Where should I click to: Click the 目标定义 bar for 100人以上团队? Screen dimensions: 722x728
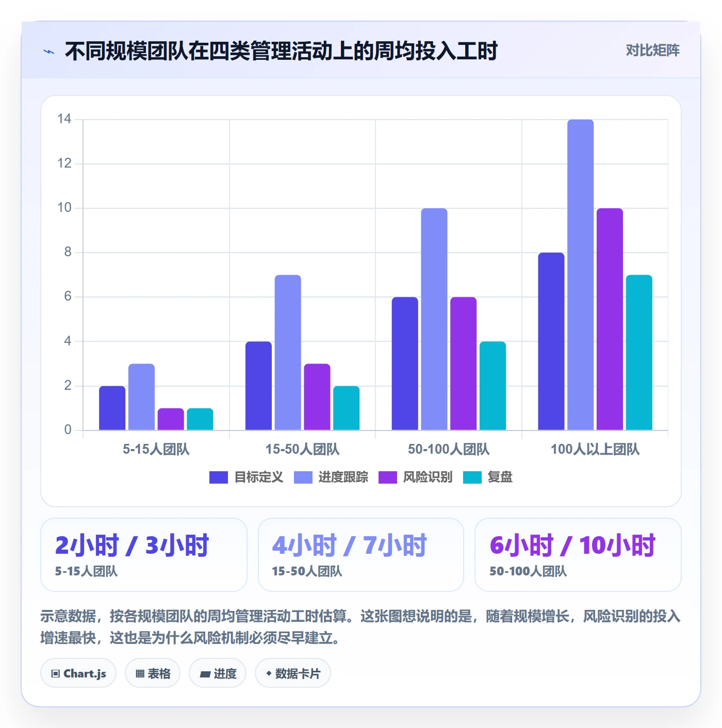point(551,341)
